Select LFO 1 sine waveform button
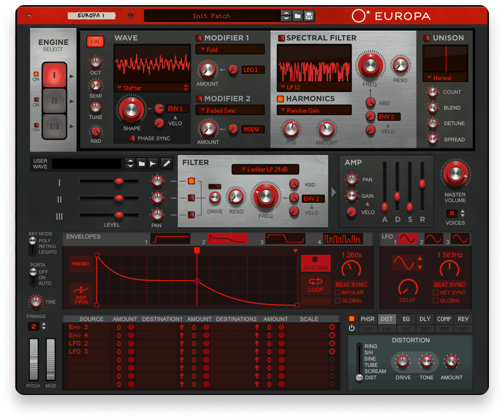Screen dimensions: 504x420 (x=408, y=238)
